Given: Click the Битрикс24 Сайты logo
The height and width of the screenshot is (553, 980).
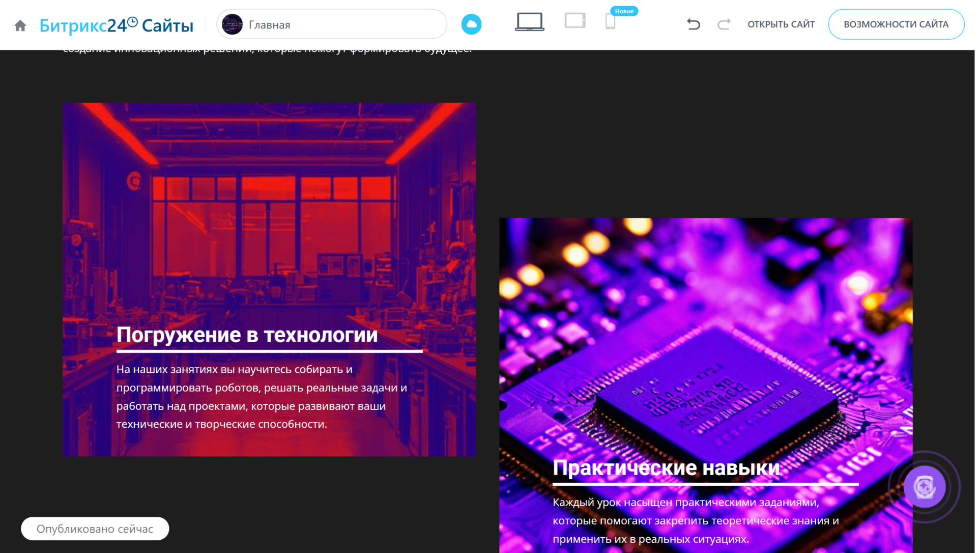Looking at the screenshot, I should pyautogui.click(x=116, y=25).
